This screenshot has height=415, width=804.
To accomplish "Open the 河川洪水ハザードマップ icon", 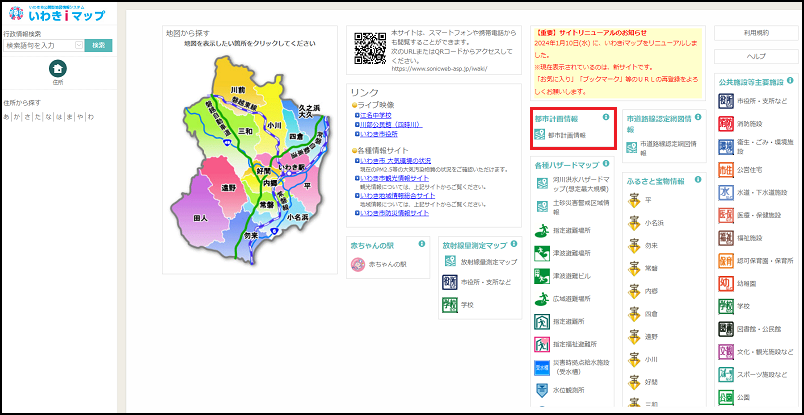I will pyautogui.click(x=541, y=183).
